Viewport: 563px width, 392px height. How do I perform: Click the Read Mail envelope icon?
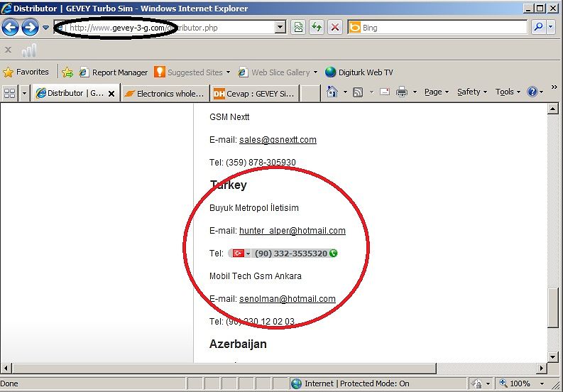385,92
